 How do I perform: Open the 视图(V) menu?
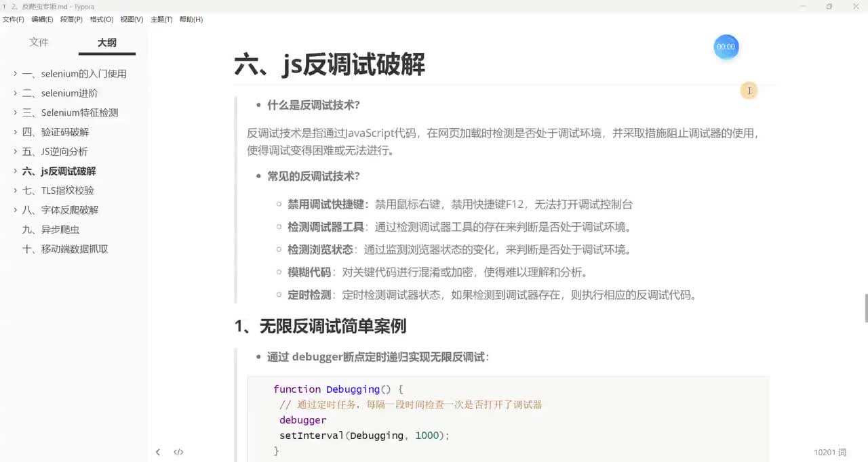tap(132, 20)
